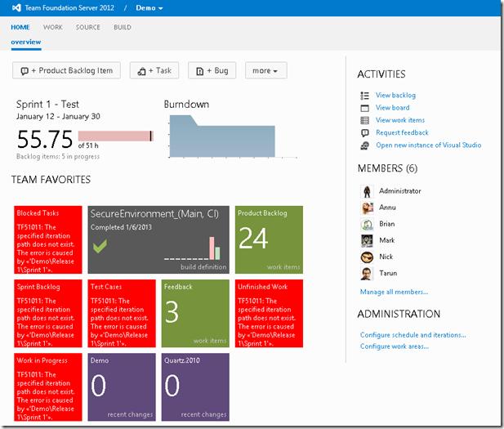
Task: Click Nick's avatar picture
Action: [x=367, y=257]
